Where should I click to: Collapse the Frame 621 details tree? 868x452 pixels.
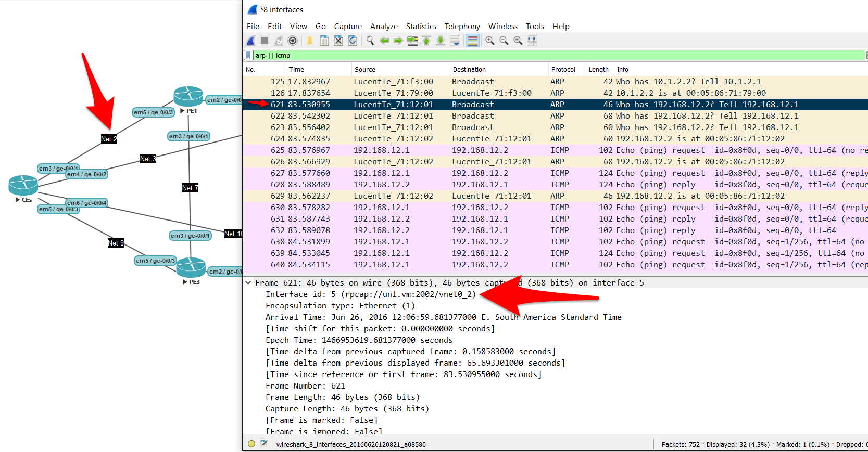(248, 283)
